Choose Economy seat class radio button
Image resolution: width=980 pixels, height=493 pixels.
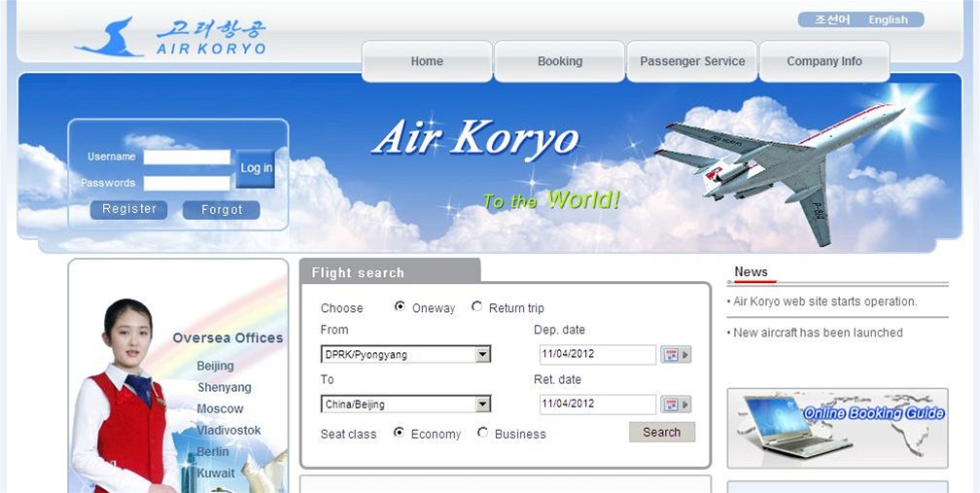[399, 433]
